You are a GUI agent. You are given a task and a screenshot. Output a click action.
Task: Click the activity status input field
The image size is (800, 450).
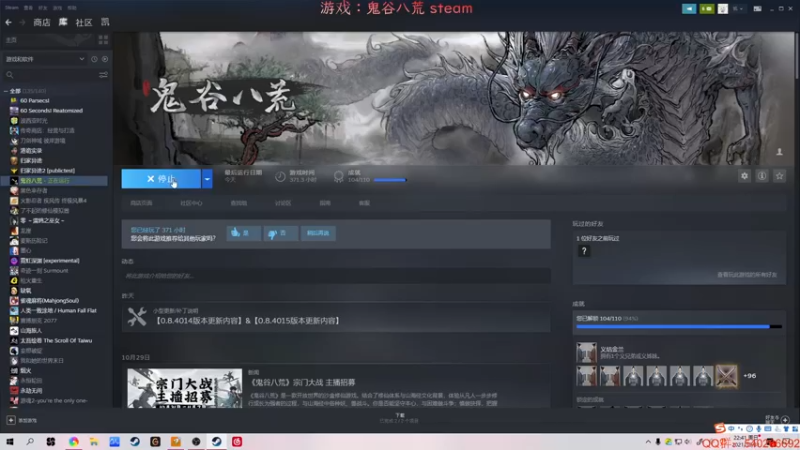pos(336,276)
